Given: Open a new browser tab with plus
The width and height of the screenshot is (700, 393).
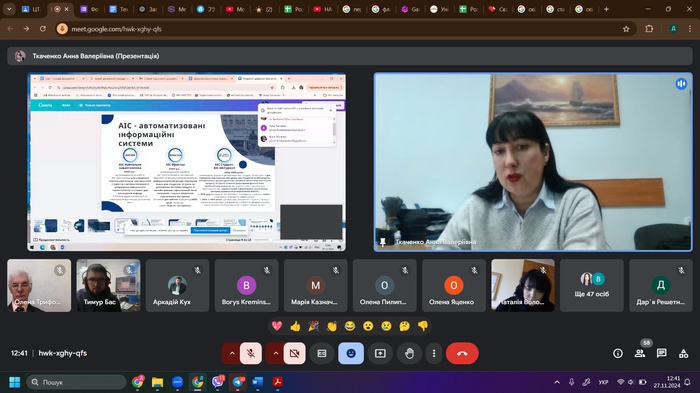Looking at the screenshot, I should click(x=606, y=9).
